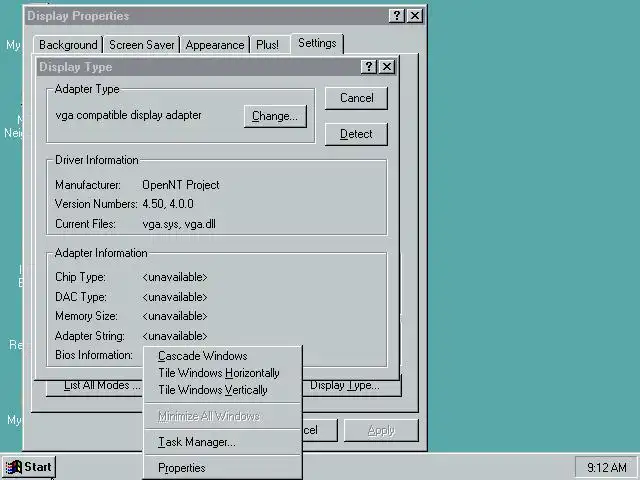Click the 9:12 AM taskbar clock
The height and width of the screenshot is (480, 640).
[607, 467]
